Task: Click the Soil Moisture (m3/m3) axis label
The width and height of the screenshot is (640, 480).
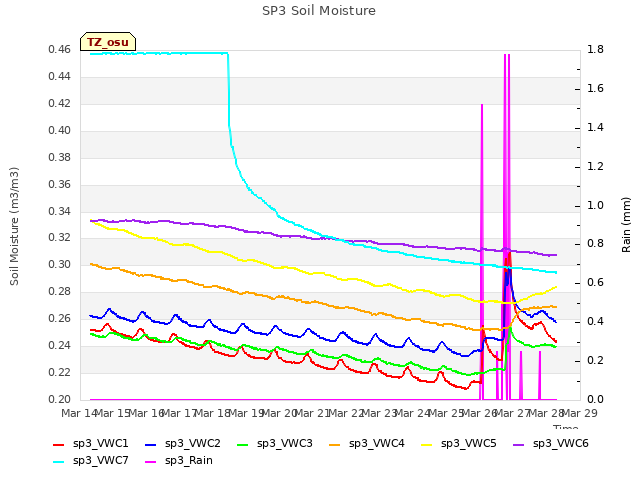Action: coord(14,226)
